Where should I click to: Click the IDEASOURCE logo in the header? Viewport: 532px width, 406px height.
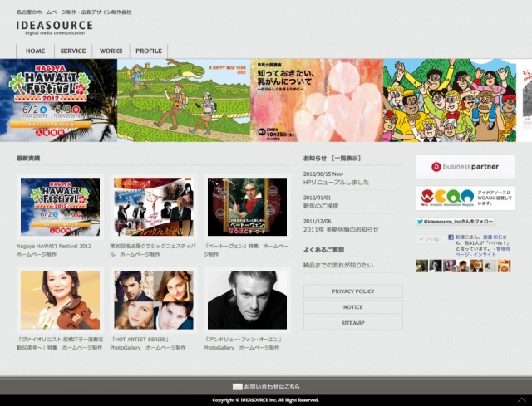pos(54,27)
